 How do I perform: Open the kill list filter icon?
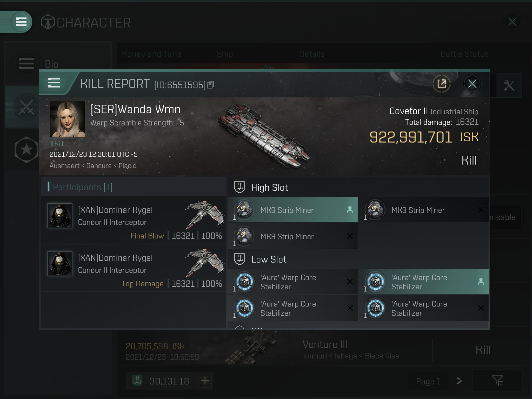tap(497, 381)
